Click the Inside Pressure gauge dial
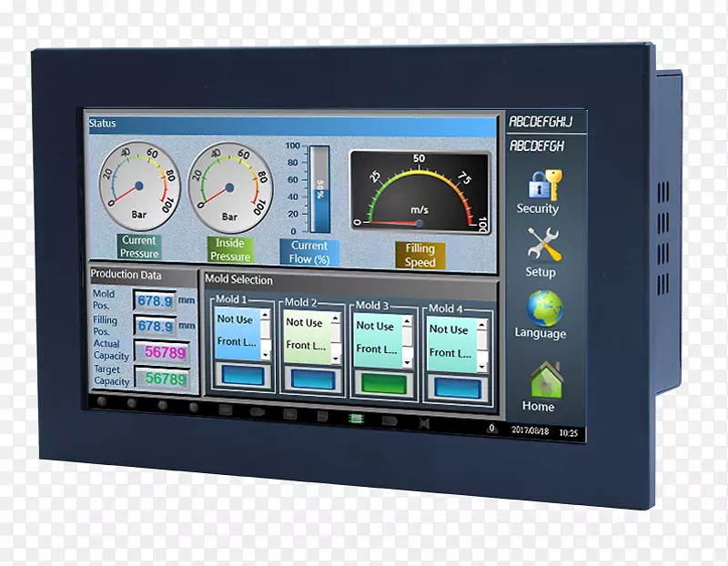The image size is (728, 566). 230,187
